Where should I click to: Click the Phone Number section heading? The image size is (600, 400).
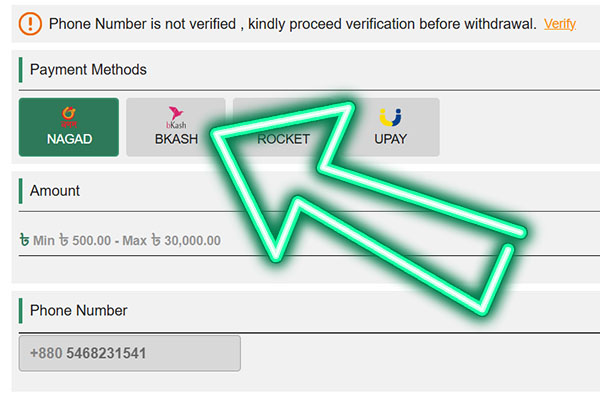pos(78,311)
